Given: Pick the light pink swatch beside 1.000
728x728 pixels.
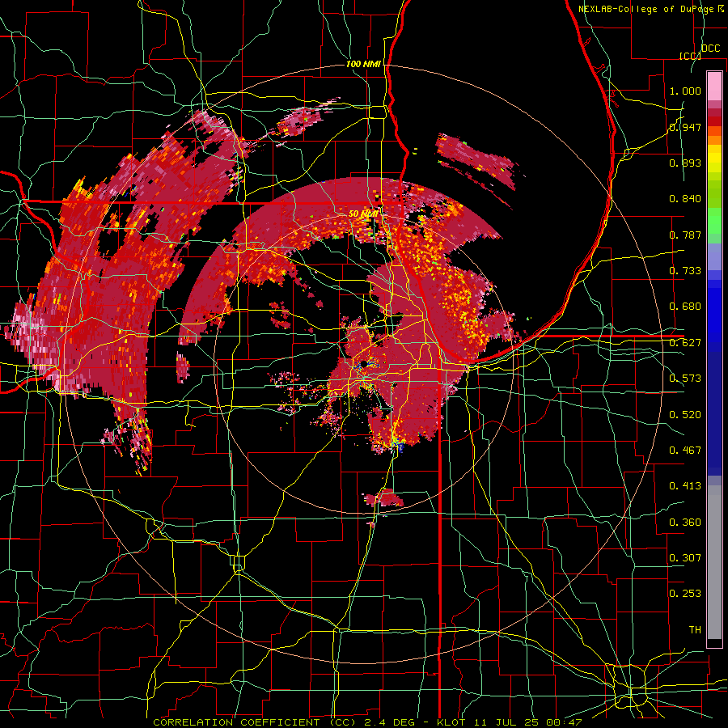Looking at the screenshot, I should point(714,87).
